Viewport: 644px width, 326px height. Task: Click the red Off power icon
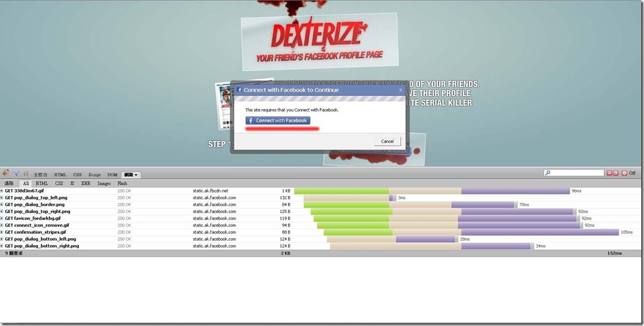click(624, 174)
